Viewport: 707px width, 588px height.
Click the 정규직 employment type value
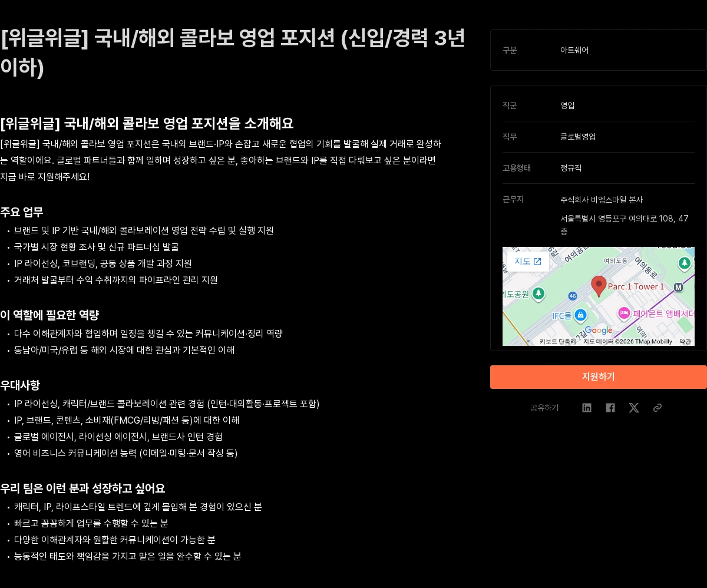[571, 168]
